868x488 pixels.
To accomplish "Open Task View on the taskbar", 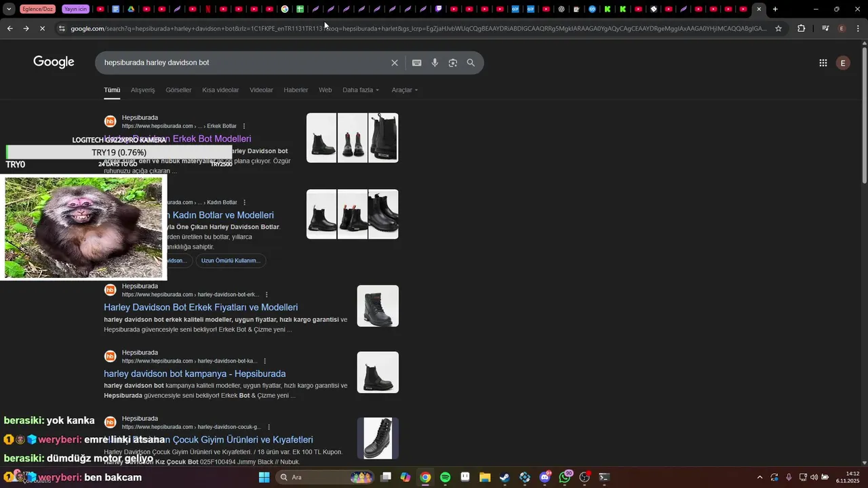I will (386, 477).
